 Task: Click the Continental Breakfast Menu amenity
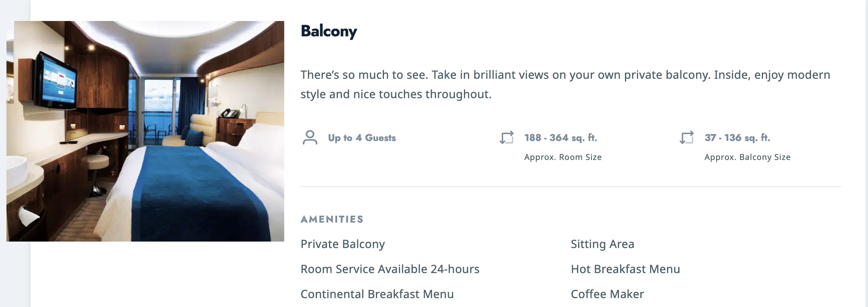click(377, 294)
